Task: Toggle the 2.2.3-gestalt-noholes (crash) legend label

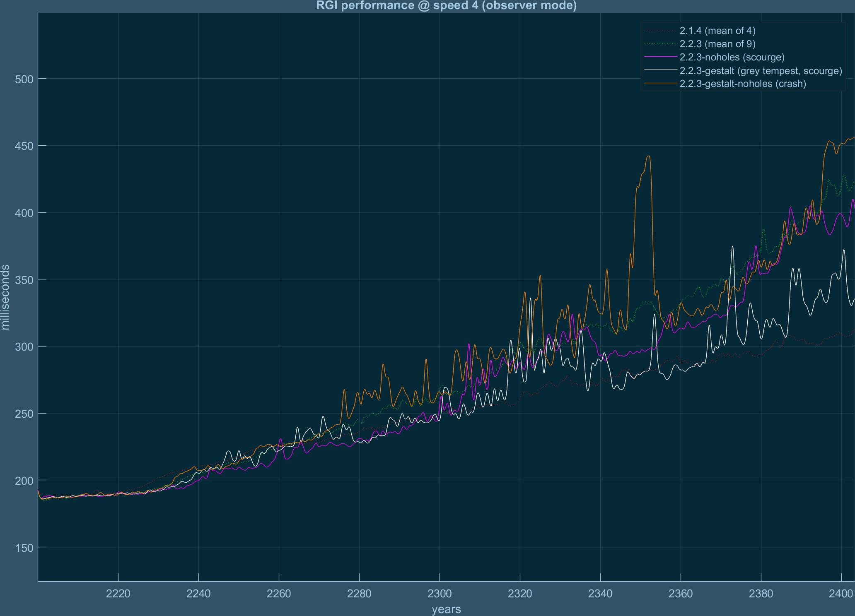Action: click(743, 84)
